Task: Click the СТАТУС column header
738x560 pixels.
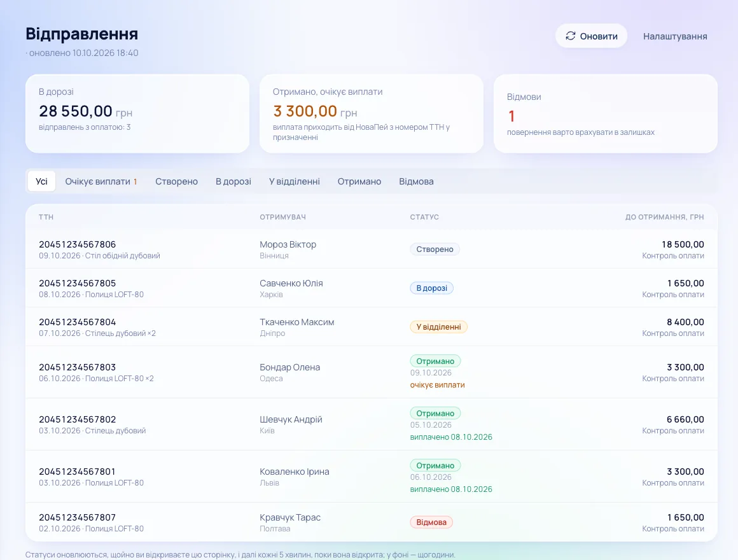Action: [424, 217]
